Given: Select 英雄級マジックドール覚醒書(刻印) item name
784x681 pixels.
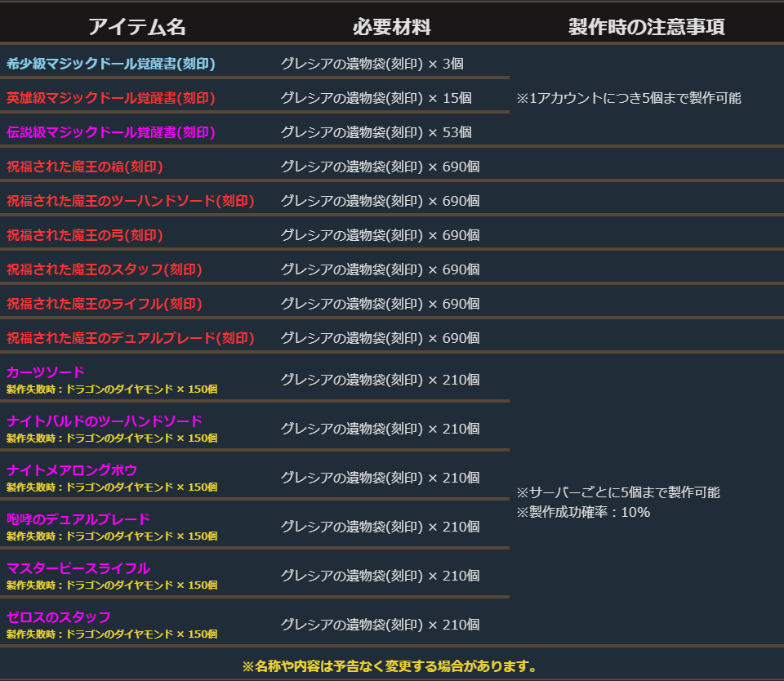Looking at the screenshot, I should coord(111,98).
